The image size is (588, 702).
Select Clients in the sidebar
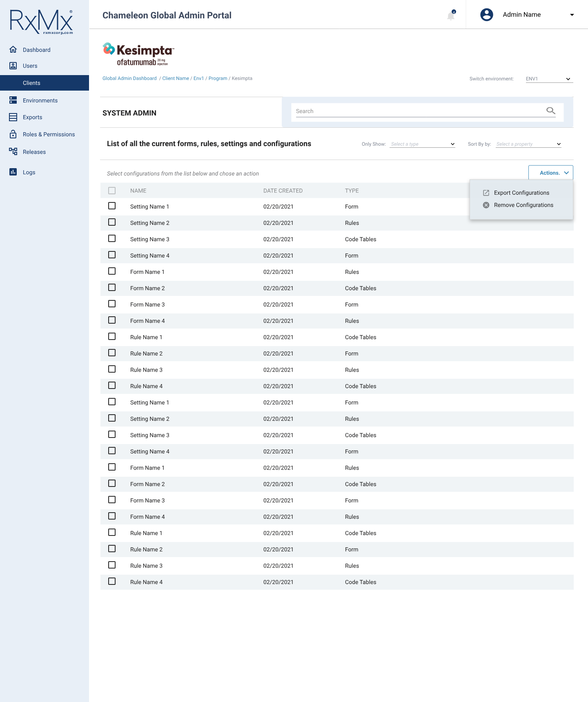45,83
